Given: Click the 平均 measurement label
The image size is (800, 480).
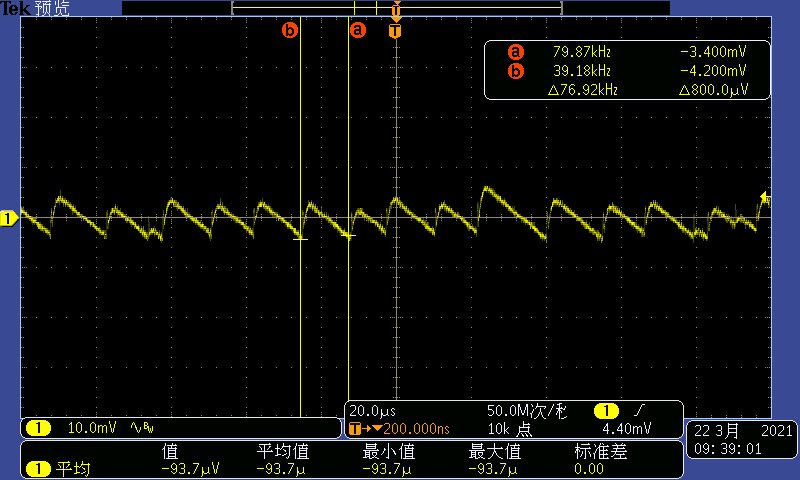Looking at the screenshot, I should (x=73, y=468).
